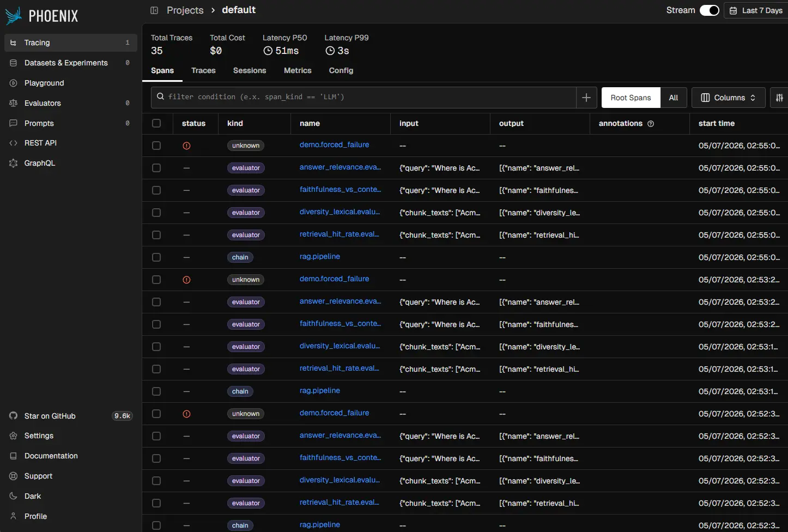Click the Profile person icon
Viewport: 788px width, 532px height.
(x=14, y=516)
